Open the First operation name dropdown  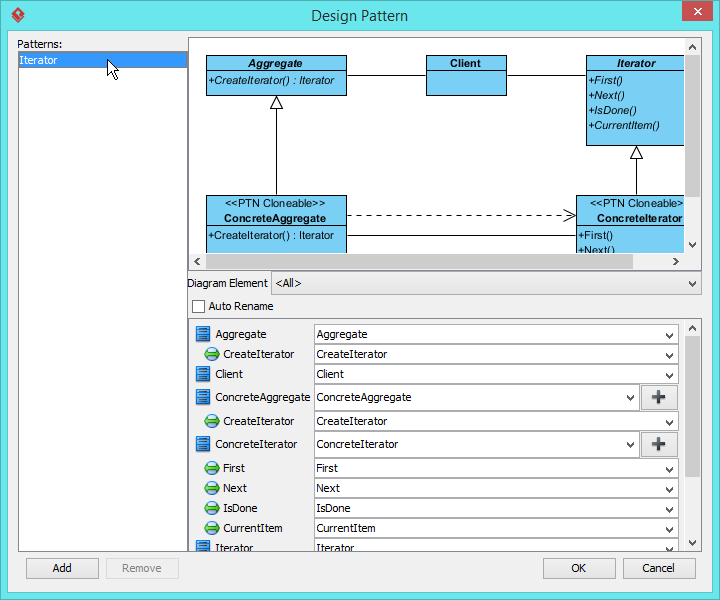point(669,469)
